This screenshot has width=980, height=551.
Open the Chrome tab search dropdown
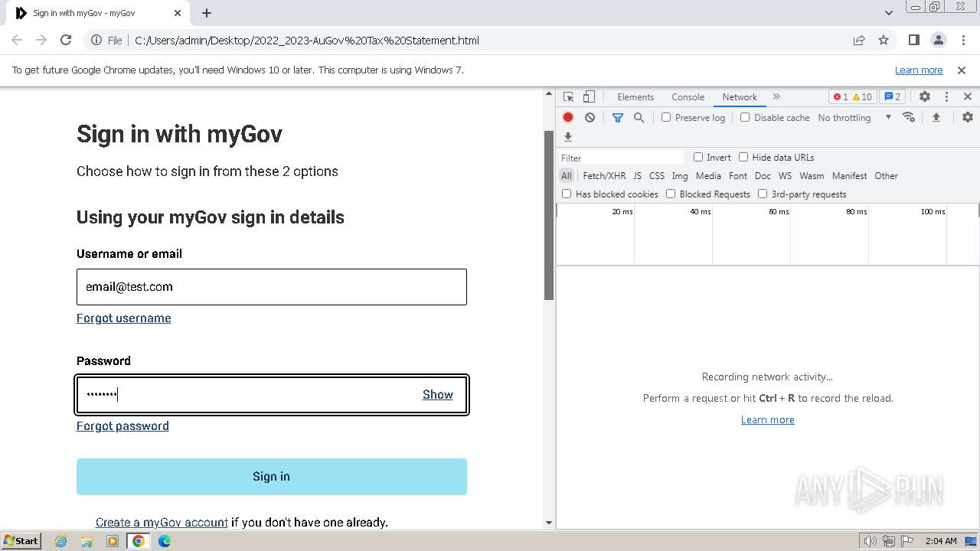[889, 13]
